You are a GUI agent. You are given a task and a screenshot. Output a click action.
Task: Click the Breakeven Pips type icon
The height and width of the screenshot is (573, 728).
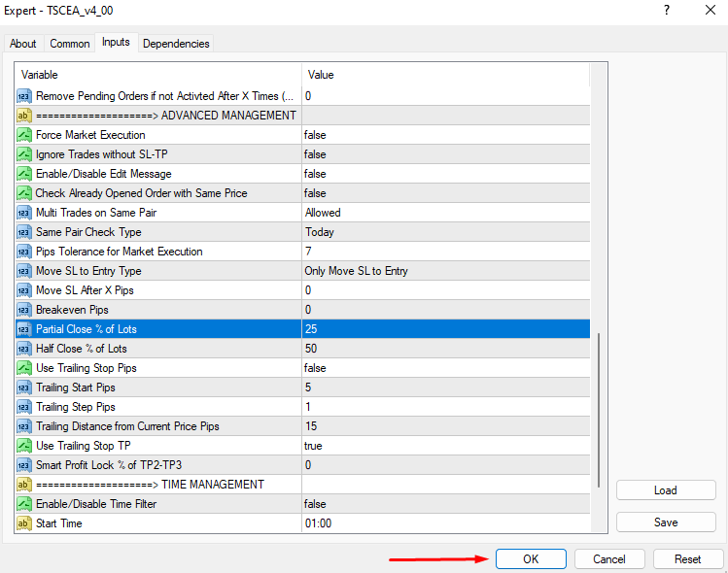coord(24,310)
